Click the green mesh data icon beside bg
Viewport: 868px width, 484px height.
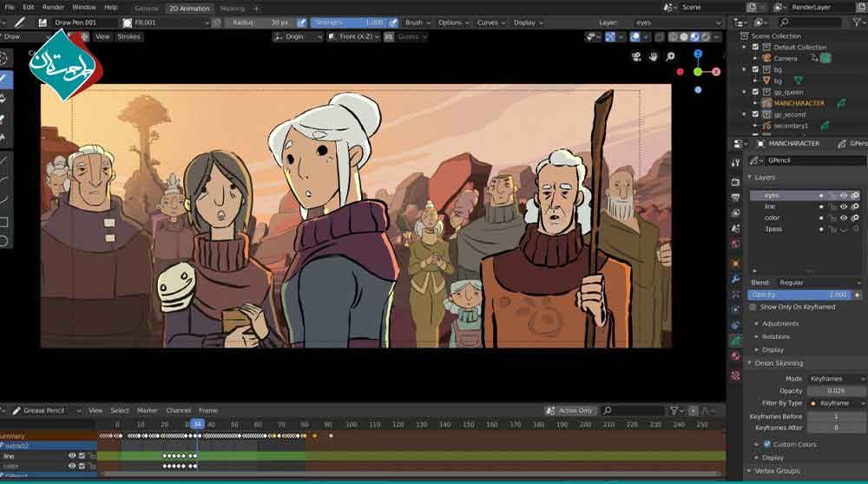[x=799, y=81]
